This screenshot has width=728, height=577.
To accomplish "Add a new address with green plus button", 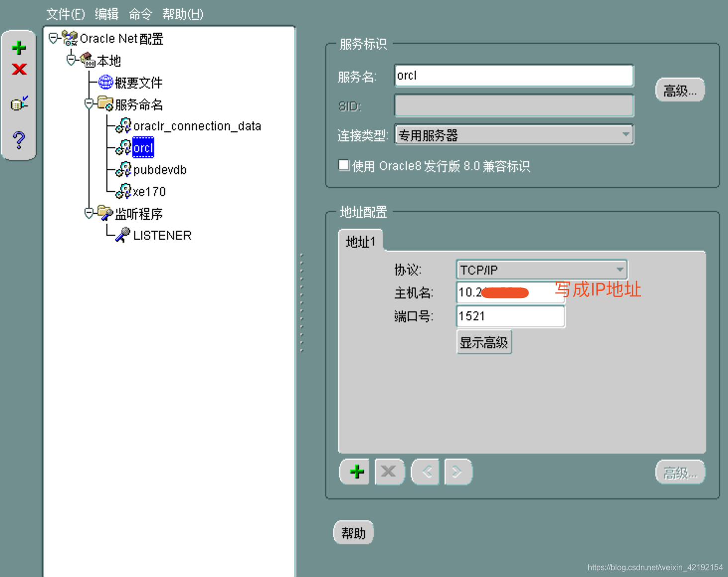I will [355, 472].
